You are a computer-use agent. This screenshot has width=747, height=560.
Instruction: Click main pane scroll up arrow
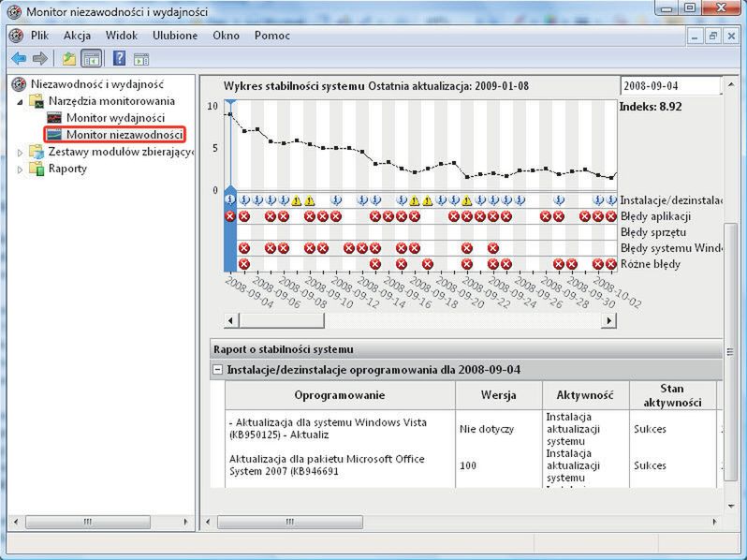click(x=730, y=85)
